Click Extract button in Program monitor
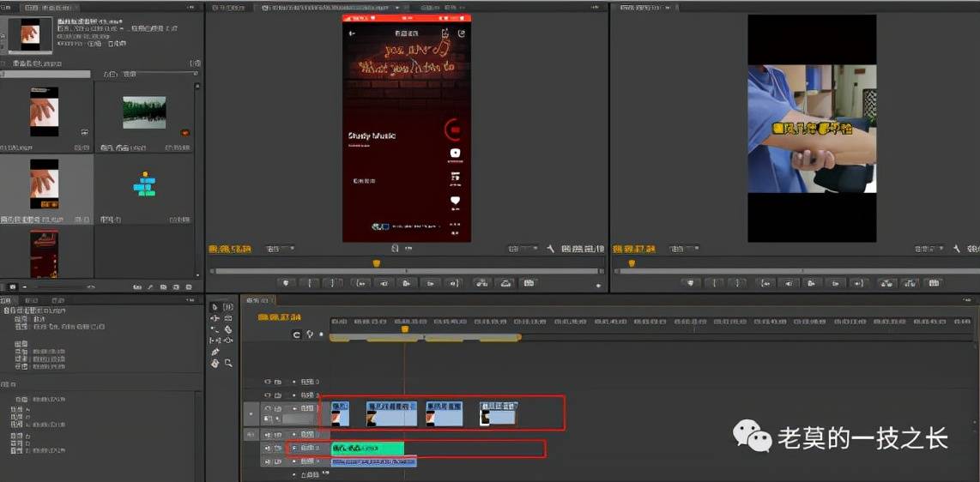This screenshot has height=482, width=980. [910, 283]
